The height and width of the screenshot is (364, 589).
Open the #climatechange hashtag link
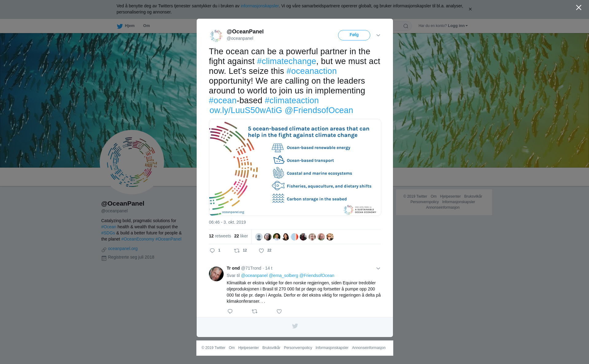[x=287, y=61]
